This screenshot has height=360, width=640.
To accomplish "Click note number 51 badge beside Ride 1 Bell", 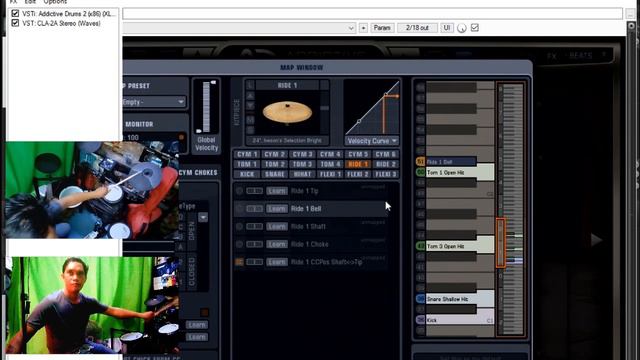I will [420, 162].
